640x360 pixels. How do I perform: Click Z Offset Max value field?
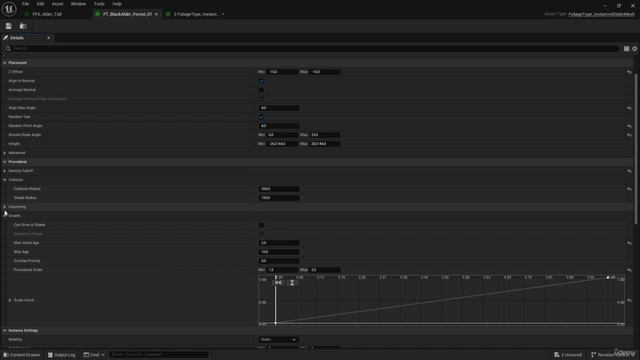point(325,72)
